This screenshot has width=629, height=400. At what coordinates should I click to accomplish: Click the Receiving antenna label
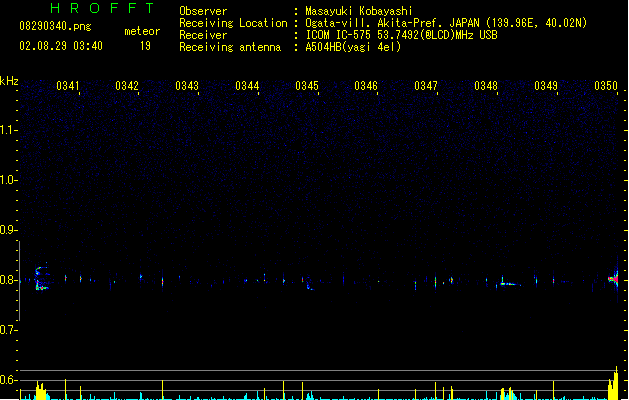[x=230, y=47]
